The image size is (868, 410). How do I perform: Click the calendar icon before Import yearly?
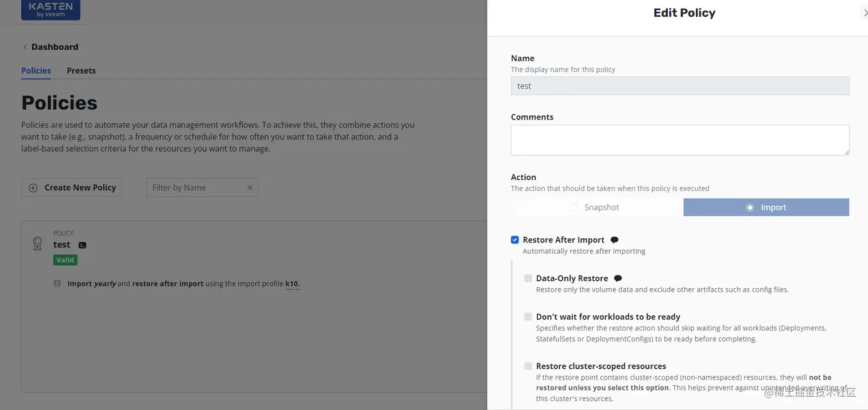[57, 284]
